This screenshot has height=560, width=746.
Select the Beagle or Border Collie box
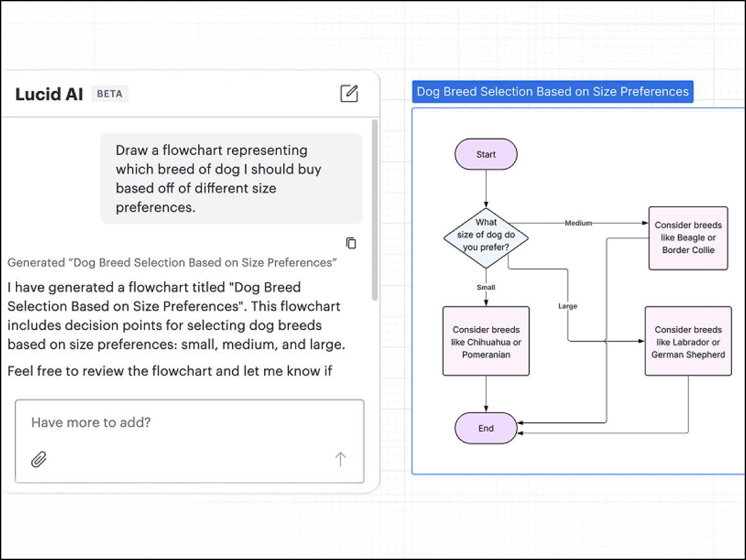click(x=688, y=238)
